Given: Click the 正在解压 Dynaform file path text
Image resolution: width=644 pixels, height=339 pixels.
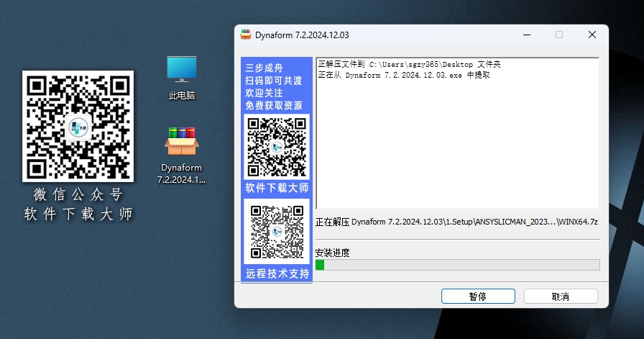Looking at the screenshot, I should pos(456,222).
